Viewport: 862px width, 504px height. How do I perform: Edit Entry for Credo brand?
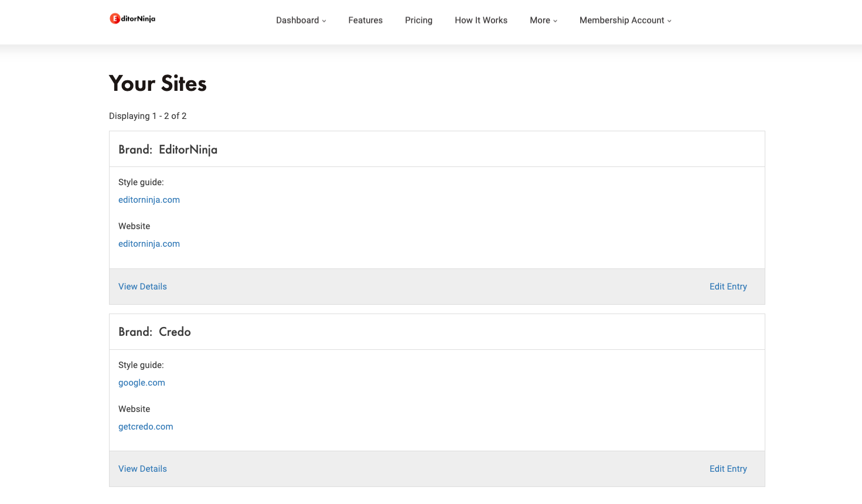coord(728,469)
